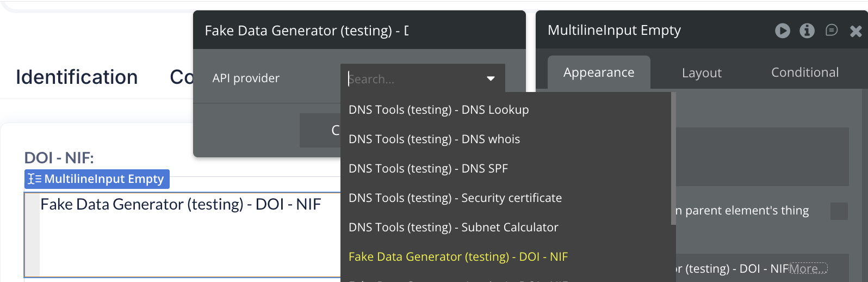
Task: Toggle the parent element's thing checkbox
Action: tap(839, 211)
